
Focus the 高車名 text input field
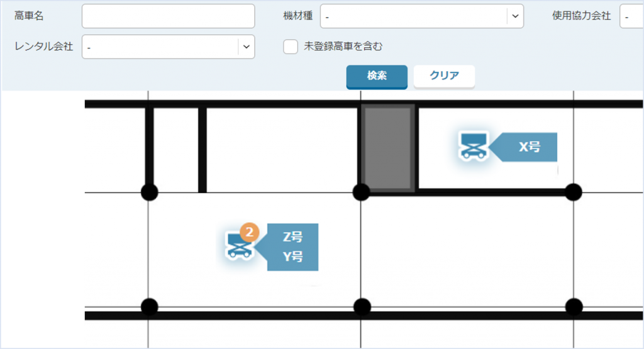(168, 16)
